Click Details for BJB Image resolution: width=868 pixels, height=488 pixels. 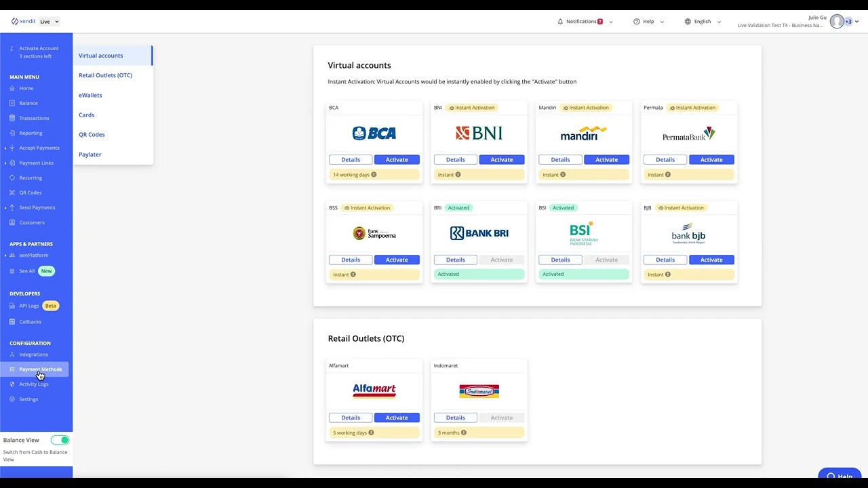665,260
